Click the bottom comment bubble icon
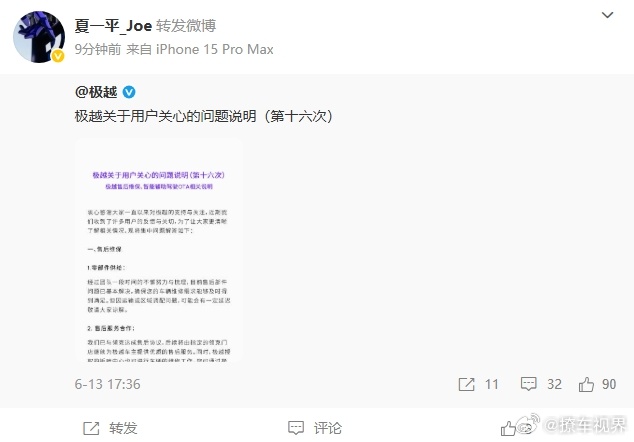The image size is (634, 442). click(x=296, y=428)
